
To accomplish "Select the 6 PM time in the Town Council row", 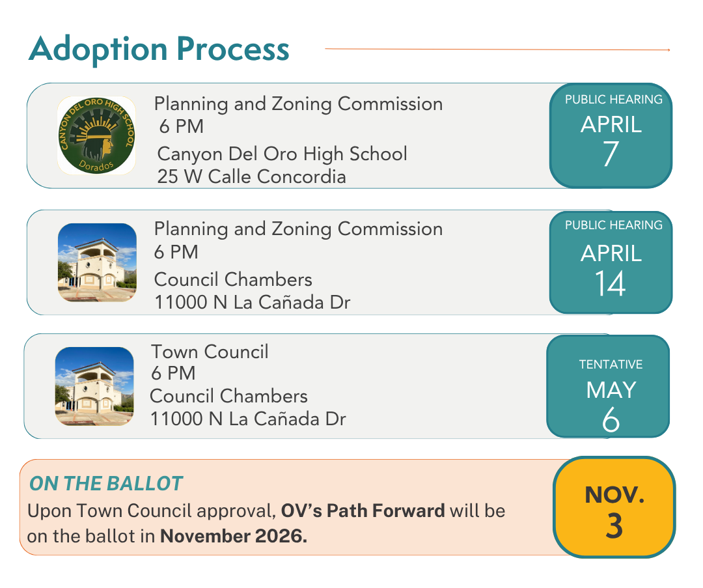I will (173, 373).
